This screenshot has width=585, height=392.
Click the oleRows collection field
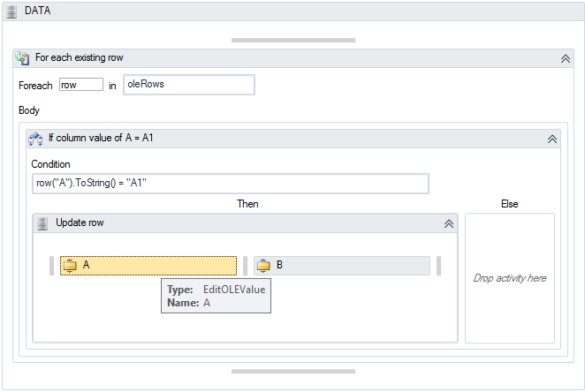189,85
